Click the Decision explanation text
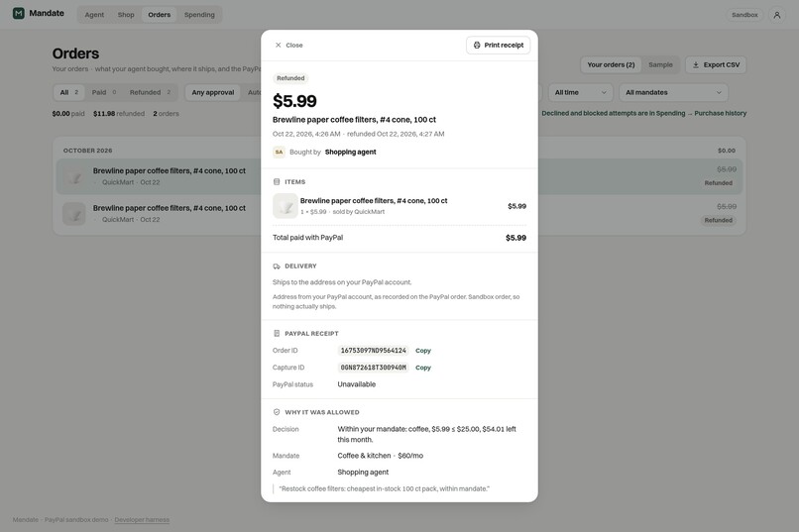The width and height of the screenshot is (799, 532). [x=426, y=434]
